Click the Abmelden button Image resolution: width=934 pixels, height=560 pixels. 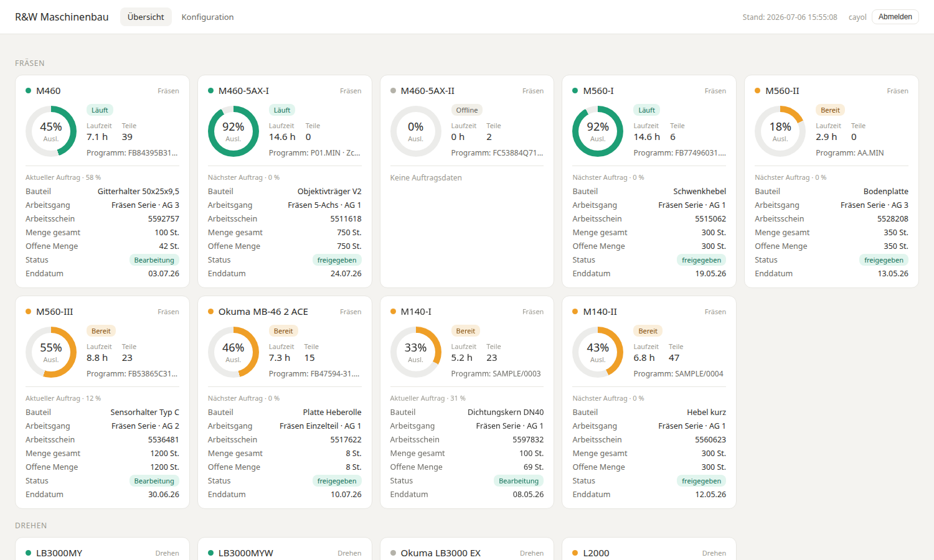click(895, 17)
